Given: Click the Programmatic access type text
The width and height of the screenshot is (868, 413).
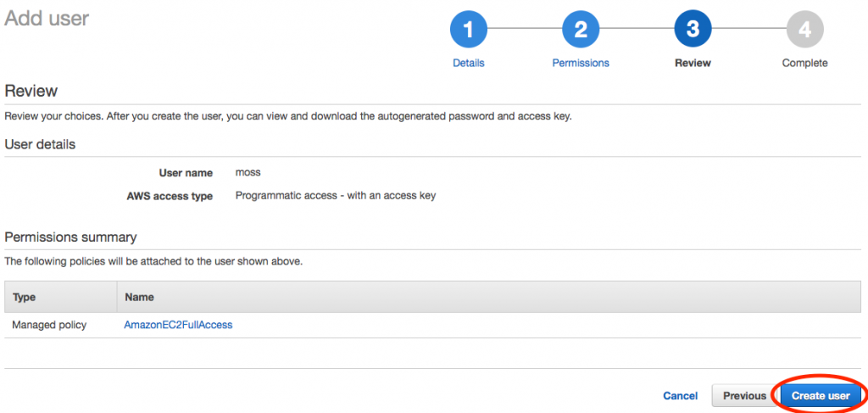Looking at the screenshot, I should 336,195.
